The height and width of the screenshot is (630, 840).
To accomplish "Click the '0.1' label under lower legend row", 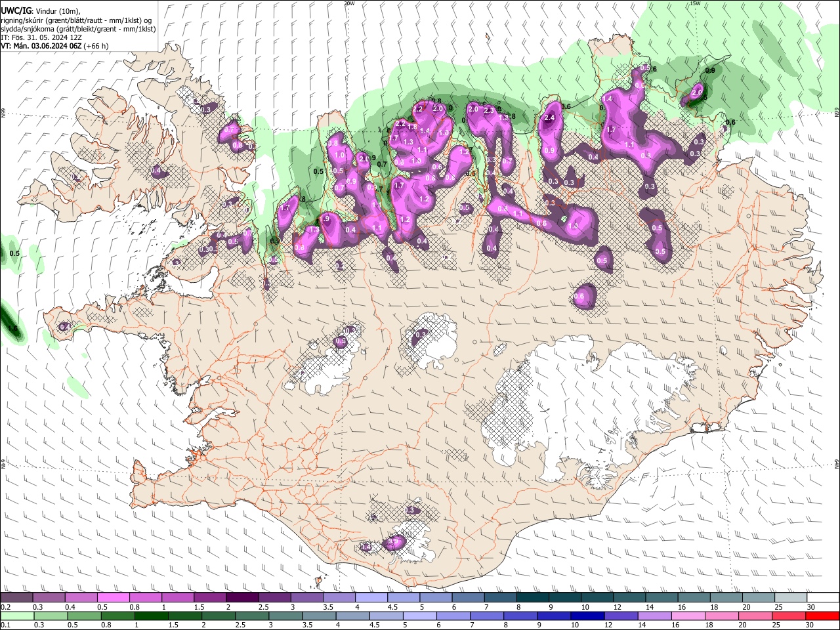I will point(5,625).
